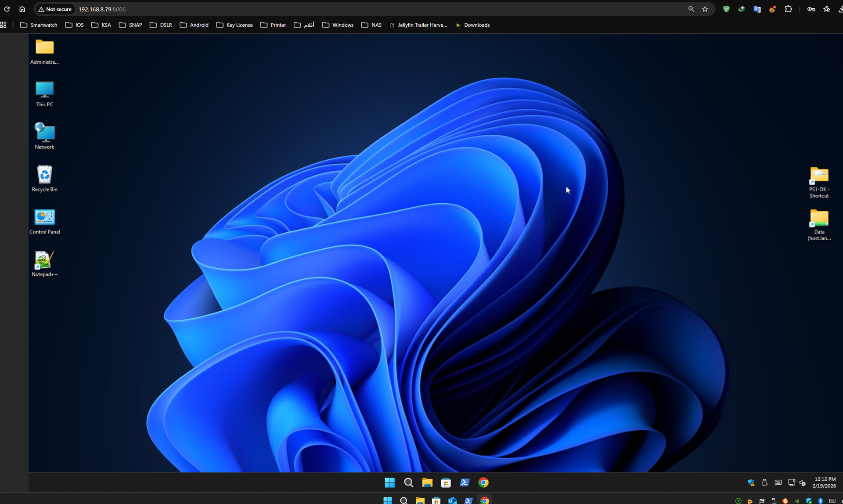
Task: Open Windows PowerShell from remote taskbar
Action: (x=465, y=482)
